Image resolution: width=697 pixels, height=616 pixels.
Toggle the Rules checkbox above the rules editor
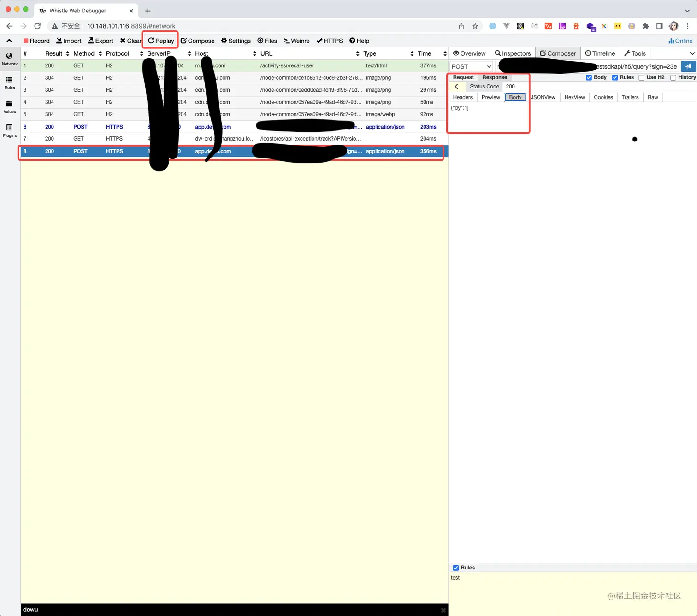(x=456, y=568)
